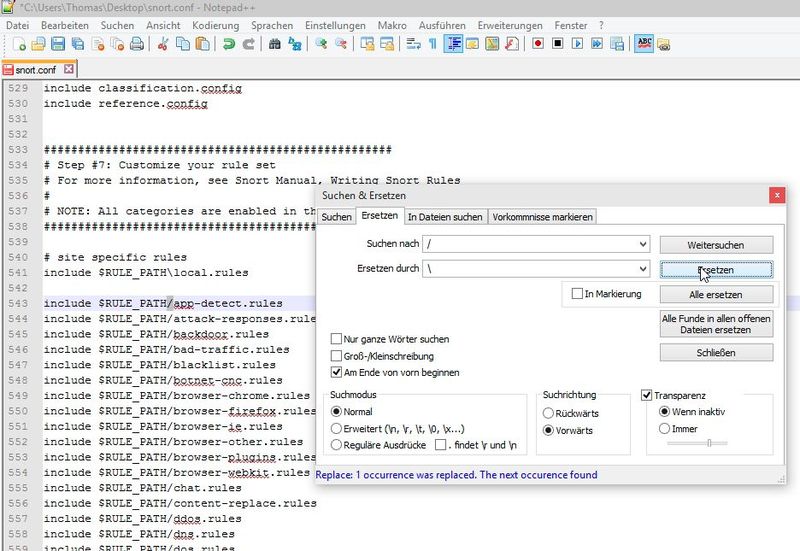Viewport: 800px width, 551px height.
Task: Select 'Rückwärts' search direction
Action: (x=548, y=413)
